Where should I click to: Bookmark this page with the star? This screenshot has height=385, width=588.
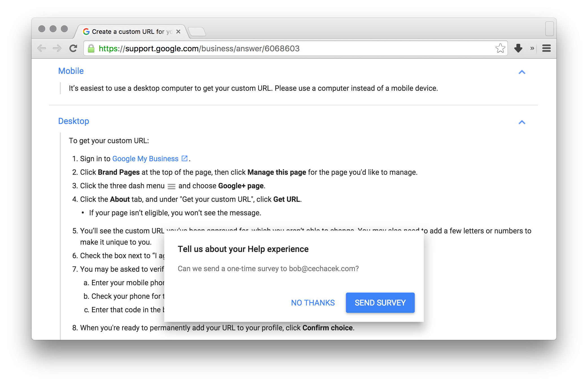[x=500, y=48]
